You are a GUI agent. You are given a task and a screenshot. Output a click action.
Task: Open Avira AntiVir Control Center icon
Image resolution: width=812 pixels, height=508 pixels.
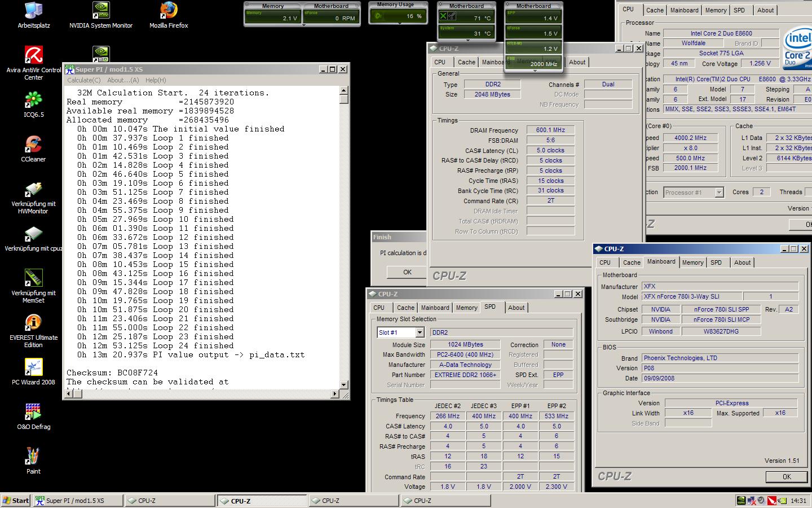[33, 55]
